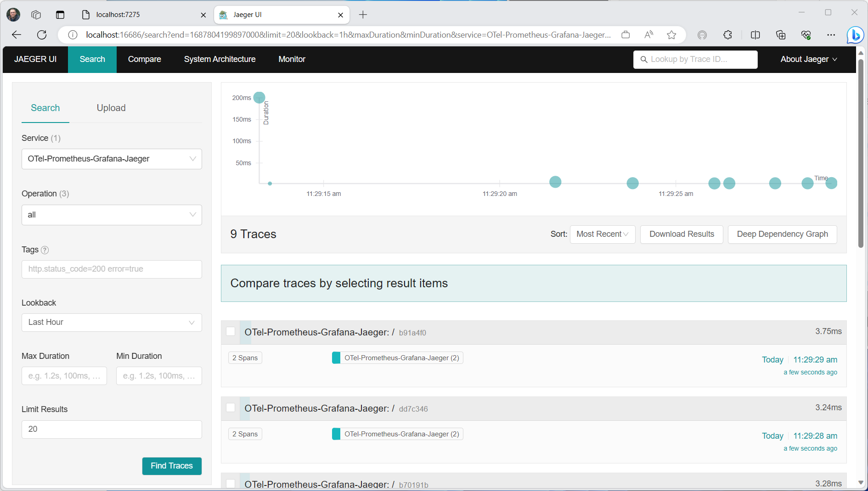
Task: Focus the Lookup by Trace ID field
Action: click(695, 60)
